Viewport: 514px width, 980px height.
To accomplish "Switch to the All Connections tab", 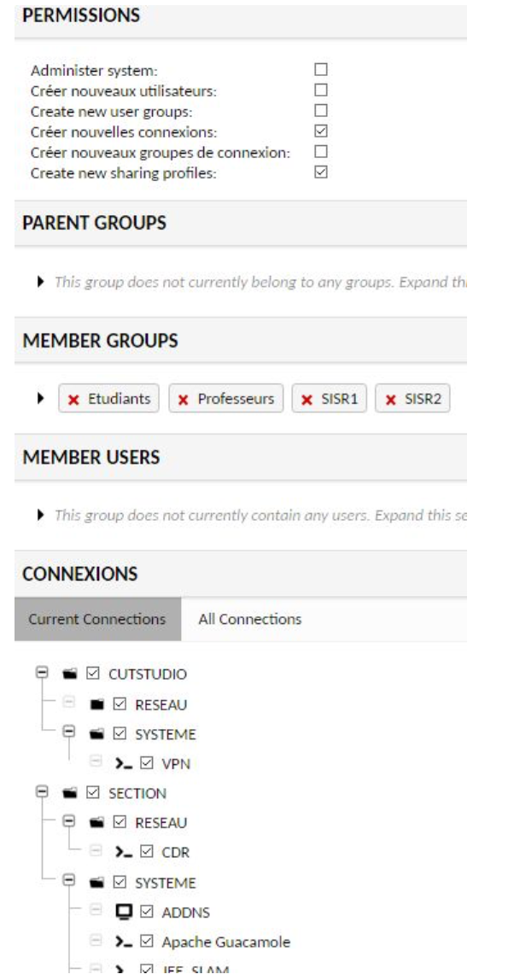I will (x=249, y=619).
